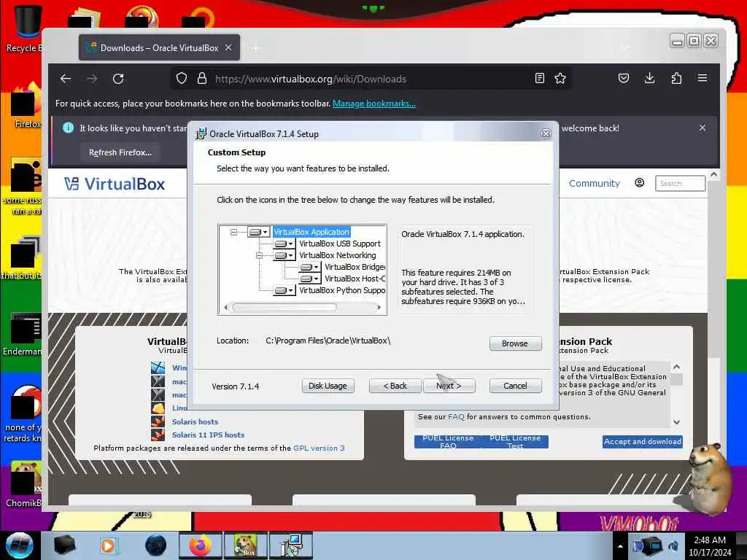
Task: Click the feature tree scroll left arrow
Action: (x=225, y=308)
